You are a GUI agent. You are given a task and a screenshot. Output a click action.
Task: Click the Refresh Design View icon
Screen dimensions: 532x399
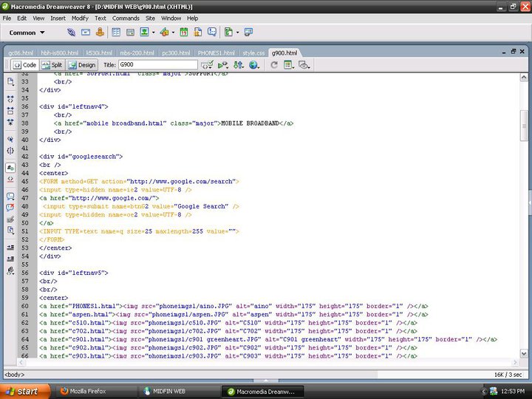point(274,64)
